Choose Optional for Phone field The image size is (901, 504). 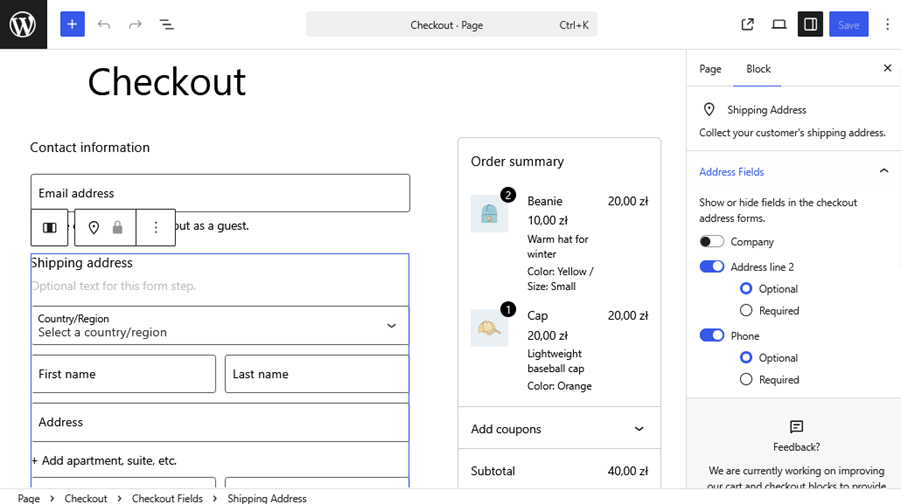pyautogui.click(x=746, y=357)
